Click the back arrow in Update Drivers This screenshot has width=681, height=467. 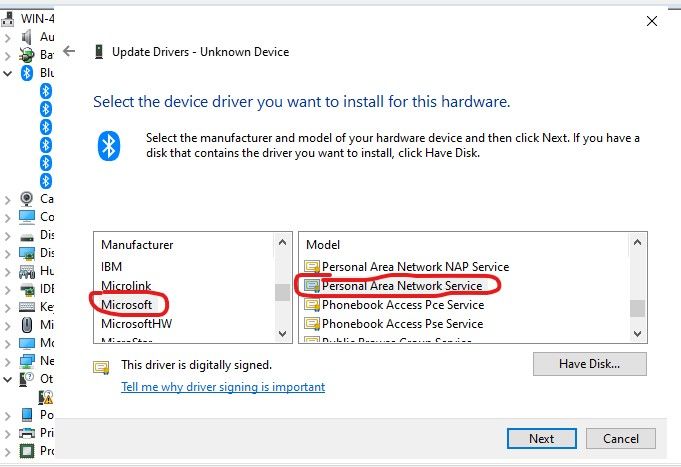pos(69,51)
